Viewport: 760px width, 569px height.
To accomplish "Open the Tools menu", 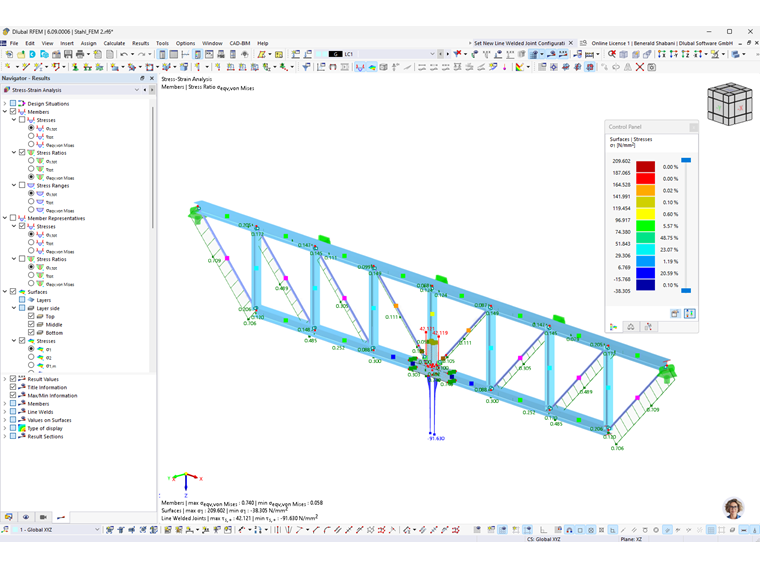I will click(162, 43).
